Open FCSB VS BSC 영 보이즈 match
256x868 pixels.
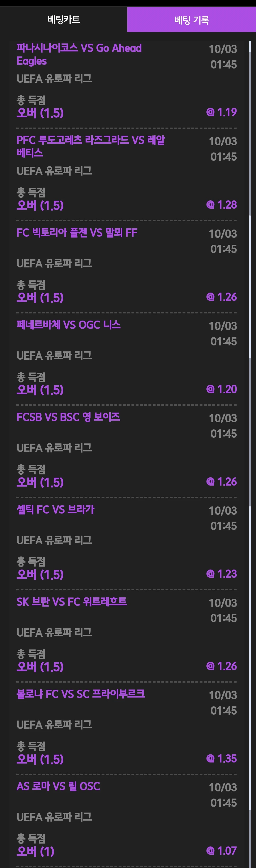pos(68,417)
